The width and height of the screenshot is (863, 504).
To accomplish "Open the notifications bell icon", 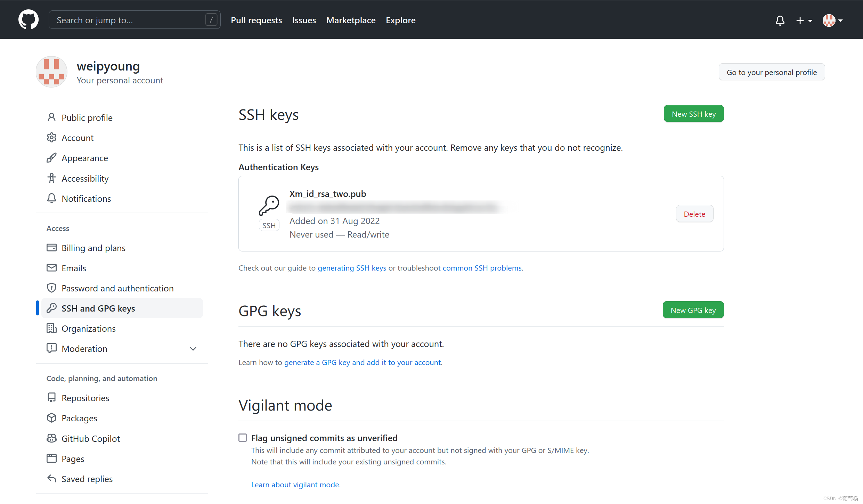I will pyautogui.click(x=780, y=20).
